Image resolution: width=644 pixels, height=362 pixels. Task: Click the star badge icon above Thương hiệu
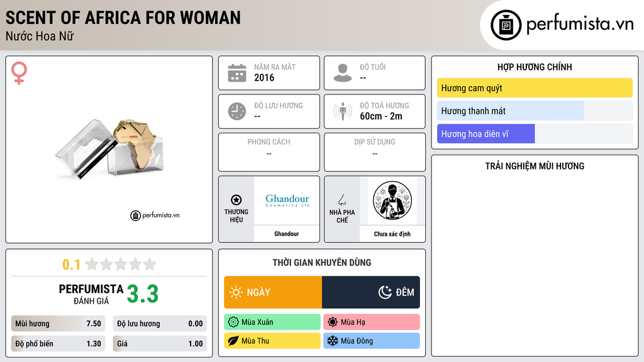pos(236,200)
